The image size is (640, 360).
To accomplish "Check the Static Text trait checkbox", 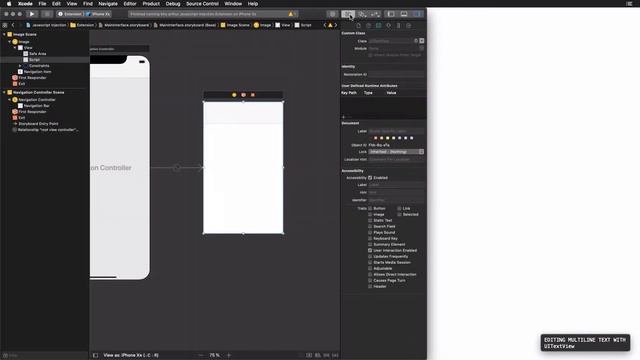I will (x=370, y=220).
